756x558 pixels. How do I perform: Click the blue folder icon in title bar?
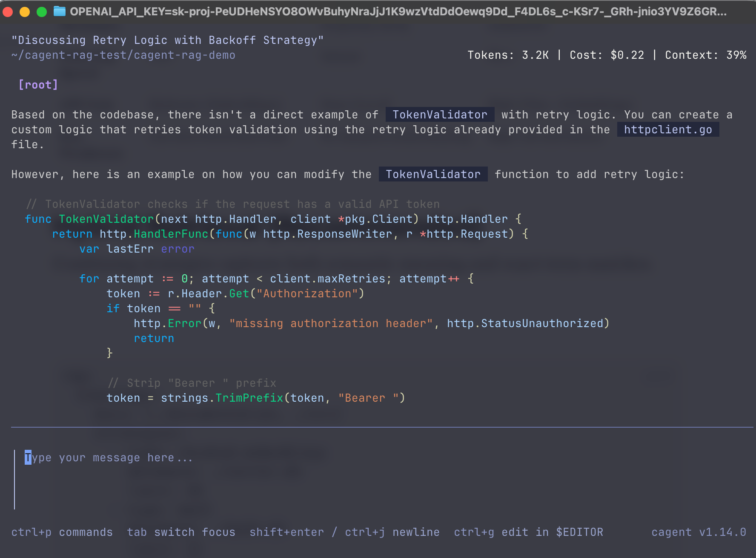[x=60, y=12]
